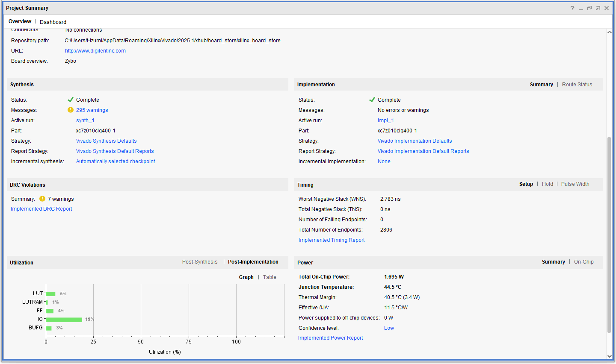Switch Timing view to Hold

(x=547, y=184)
